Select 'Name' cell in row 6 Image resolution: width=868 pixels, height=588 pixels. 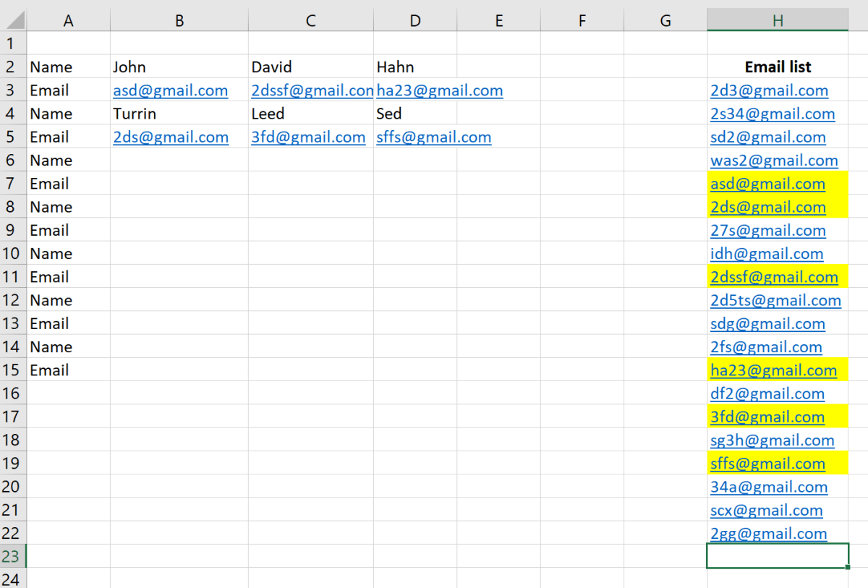(x=69, y=160)
